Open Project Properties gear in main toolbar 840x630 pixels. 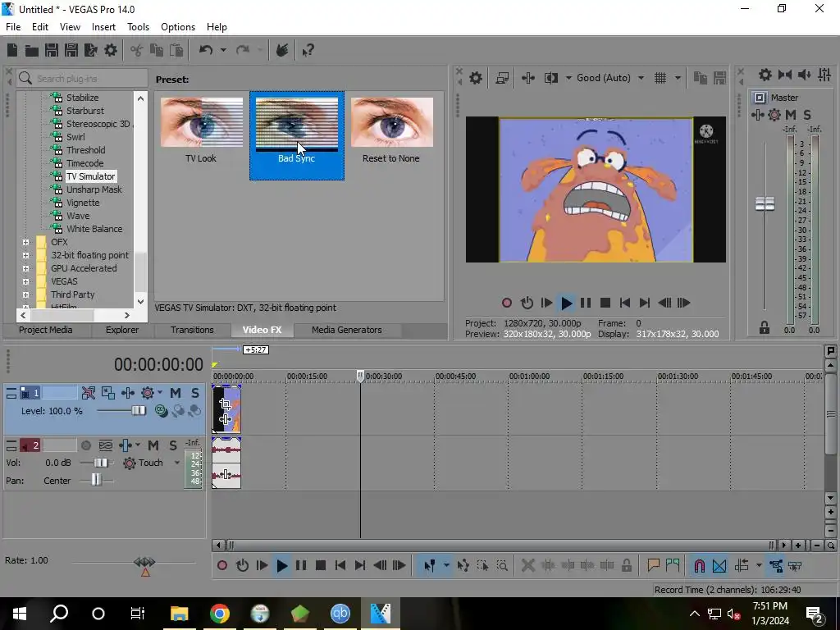pyautogui.click(x=111, y=50)
